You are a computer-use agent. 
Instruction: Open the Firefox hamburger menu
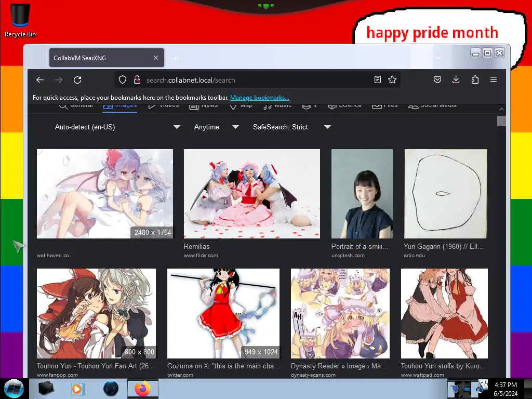(x=494, y=79)
